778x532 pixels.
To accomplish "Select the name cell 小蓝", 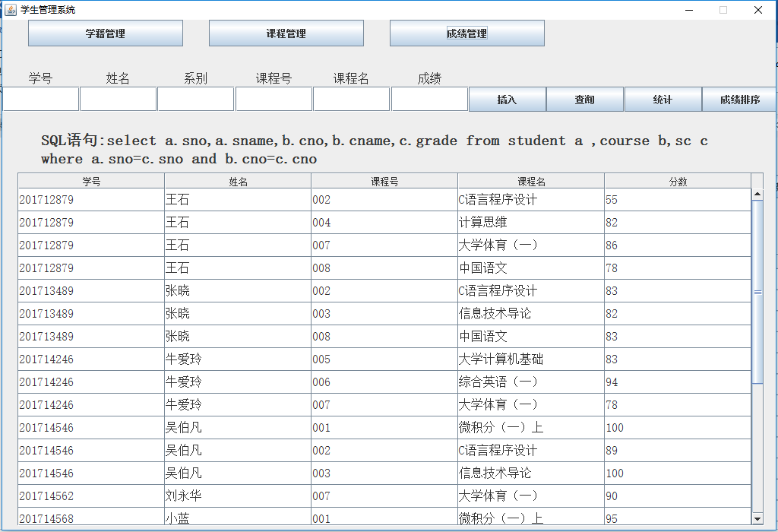I will [x=238, y=516].
